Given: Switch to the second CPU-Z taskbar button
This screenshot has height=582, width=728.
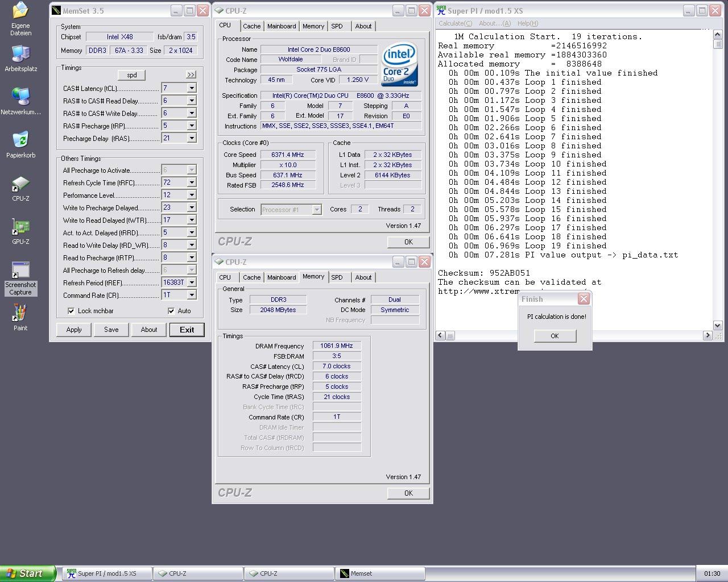Looking at the screenshot, I should click(x=289, y=573).
